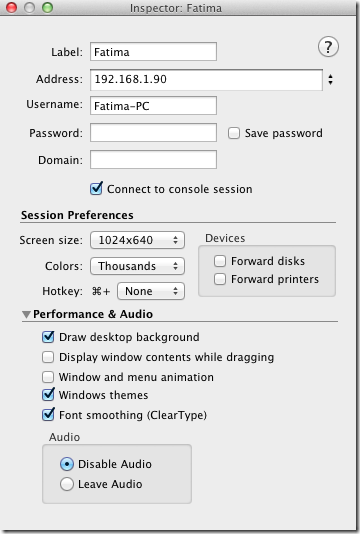This screenshot has width=360, height=534.
Task: Enable the Save password checkbox
Action: click(x=234, y=133)
